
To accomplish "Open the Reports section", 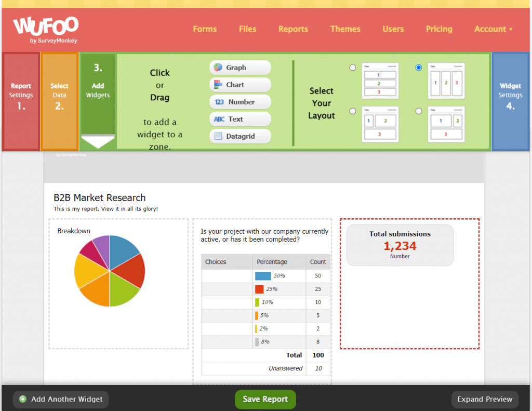I will tap(293, 29).
